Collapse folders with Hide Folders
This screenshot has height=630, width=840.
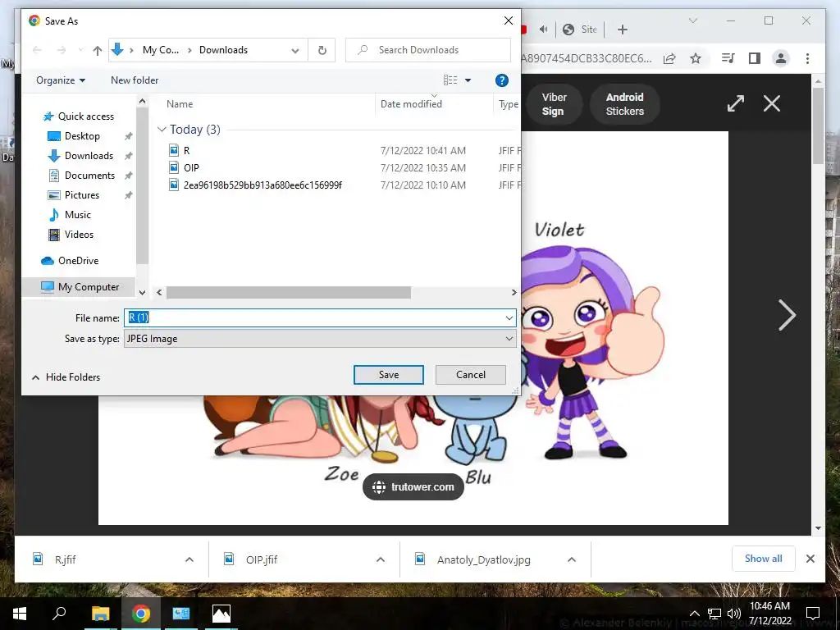pyautogui.click(x=66, y=377)
